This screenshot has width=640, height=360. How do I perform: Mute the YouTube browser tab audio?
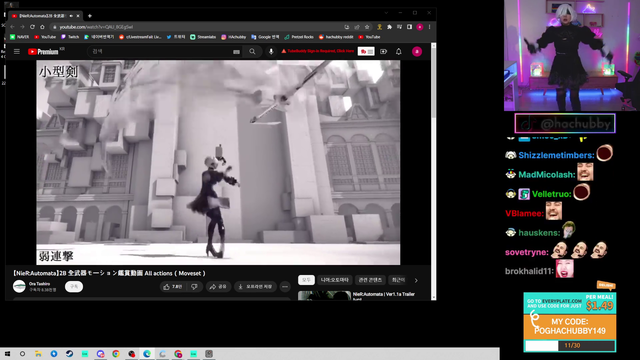(x=71, y=16)
